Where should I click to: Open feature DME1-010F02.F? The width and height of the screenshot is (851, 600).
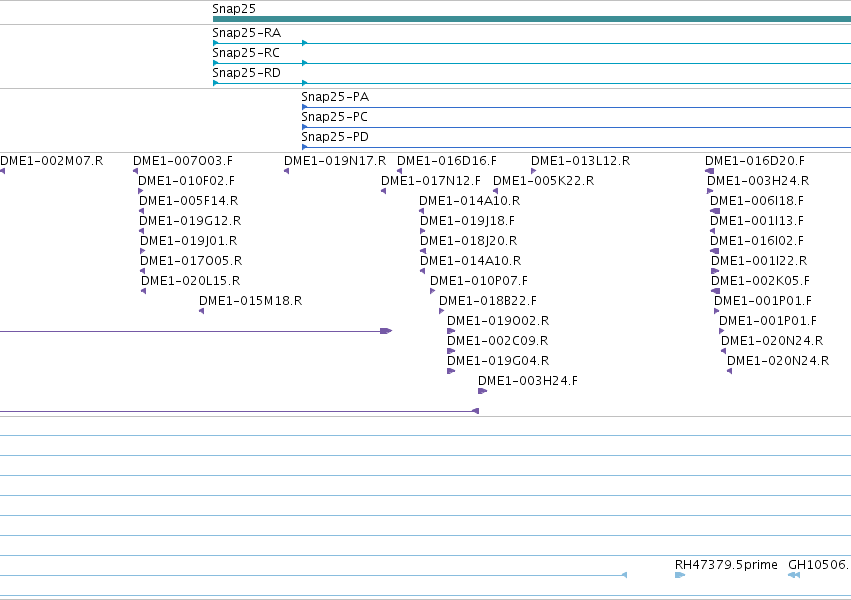coord(186,181)
